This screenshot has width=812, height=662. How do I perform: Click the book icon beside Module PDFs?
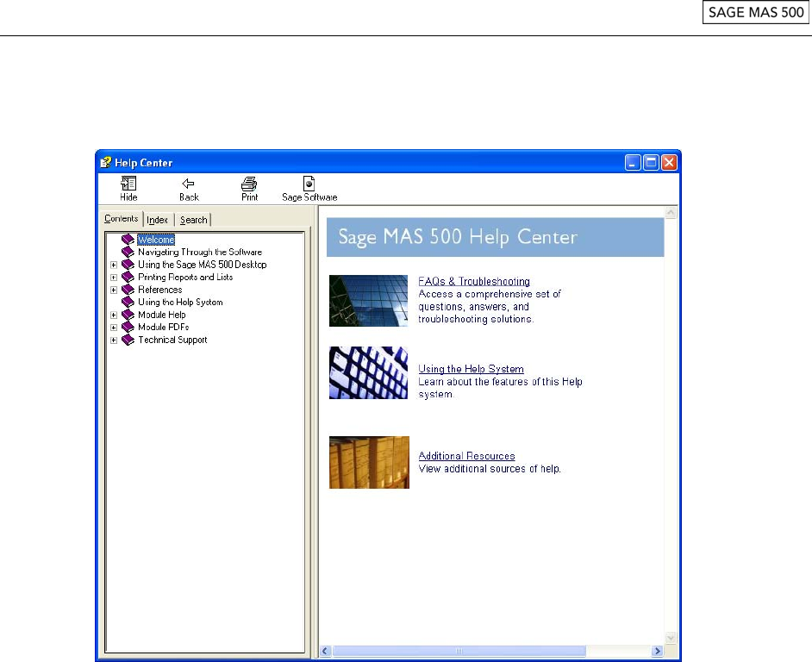[128, 327]
